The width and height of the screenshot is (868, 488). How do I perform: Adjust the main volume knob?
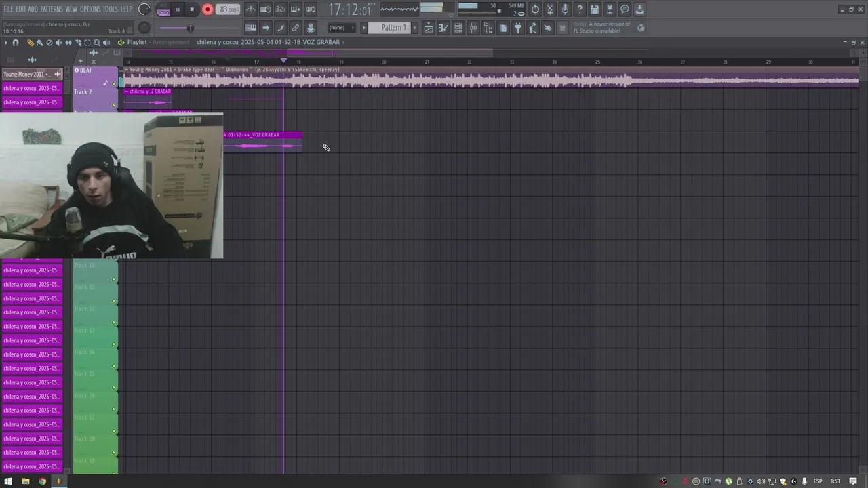[144, 9]
